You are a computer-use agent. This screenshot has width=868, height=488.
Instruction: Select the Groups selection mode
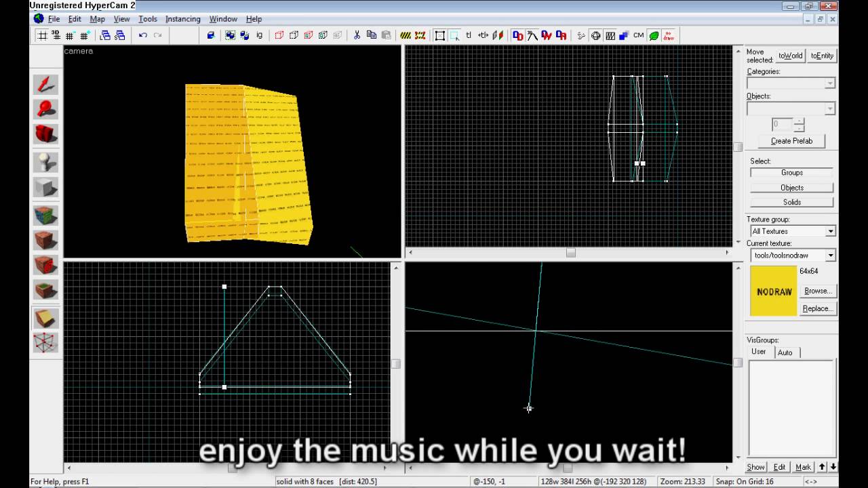pyautogui.click(x=791, y=173)
